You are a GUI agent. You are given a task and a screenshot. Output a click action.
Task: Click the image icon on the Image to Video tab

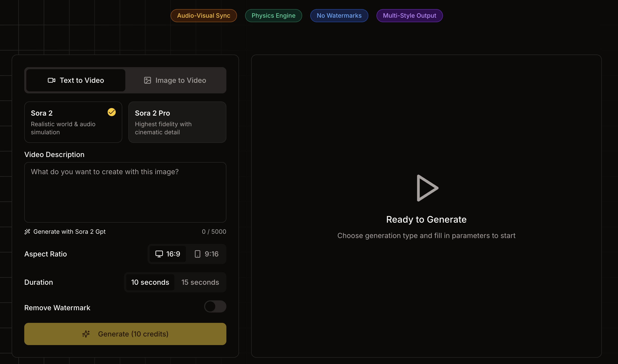[x=147, y=80]
